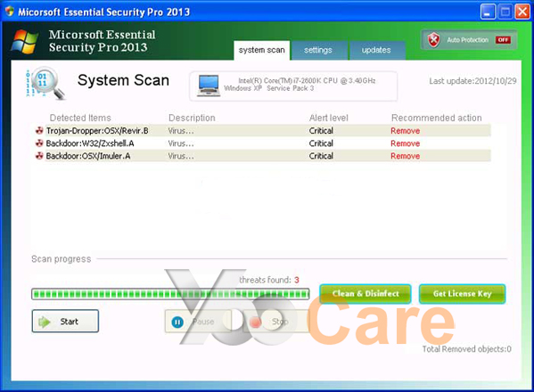This screenshot has height=392, width=534.
Task: Close the Micorsoft Essential Security window
Action: tap(522, 12)
